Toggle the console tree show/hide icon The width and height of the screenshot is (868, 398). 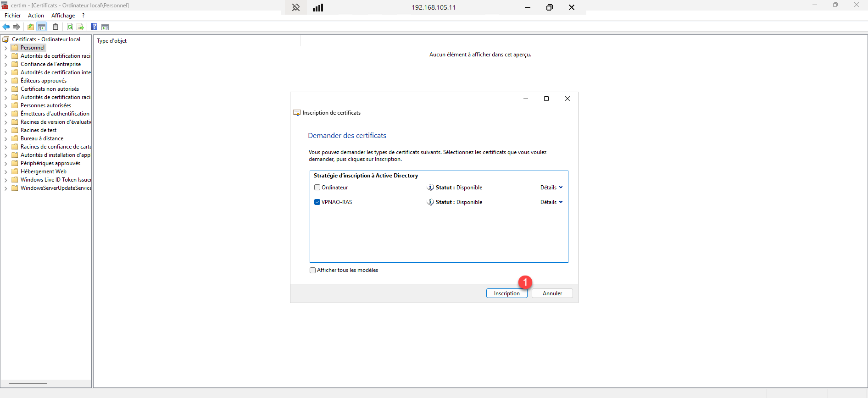pos(42,27)
